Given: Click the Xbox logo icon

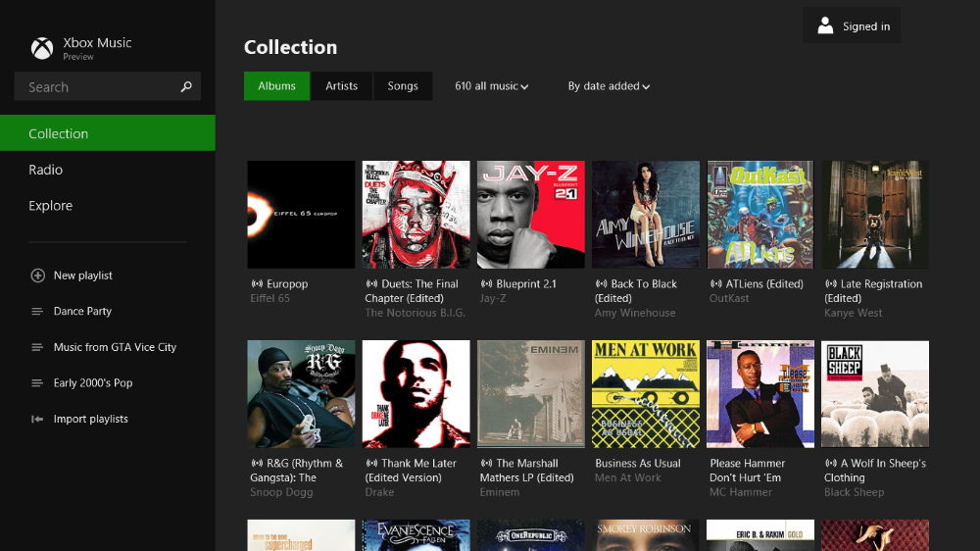Looking at the screenshot, I should pos(42,48).
